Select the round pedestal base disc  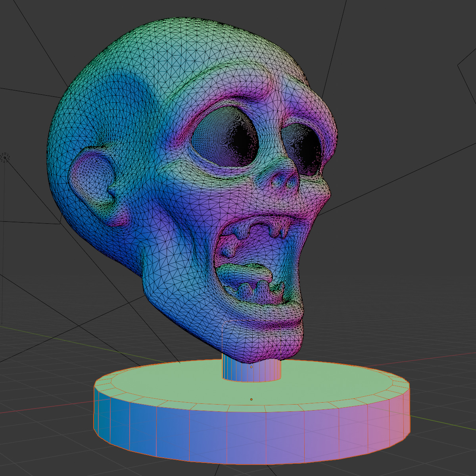tap(251, 413)
